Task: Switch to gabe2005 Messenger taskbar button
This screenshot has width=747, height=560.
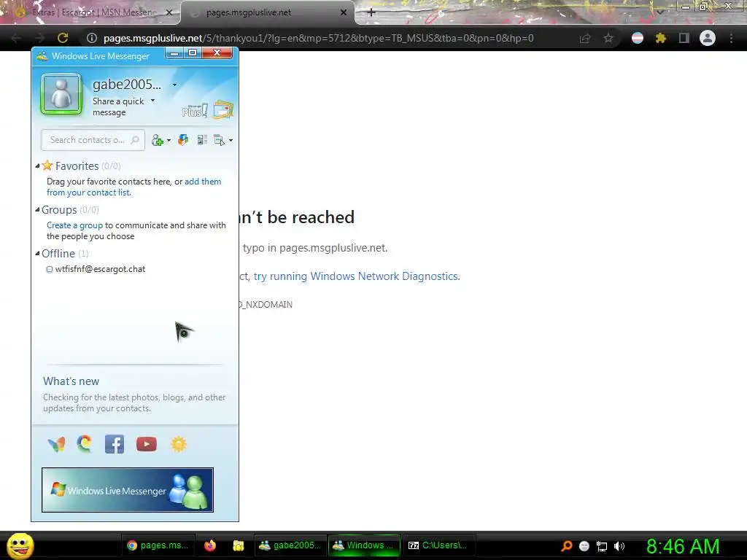Action: pos(290,545)
